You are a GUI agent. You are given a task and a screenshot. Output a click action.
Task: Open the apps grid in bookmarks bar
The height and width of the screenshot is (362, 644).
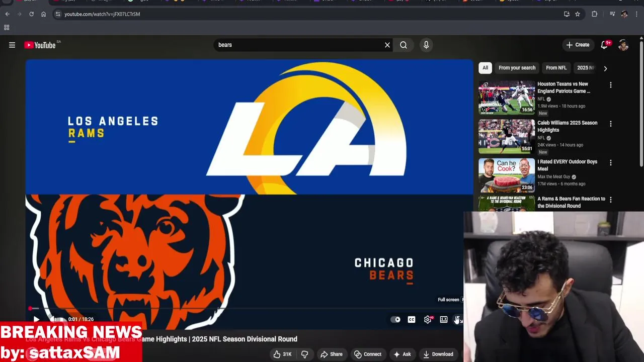(x=7, y=27)
